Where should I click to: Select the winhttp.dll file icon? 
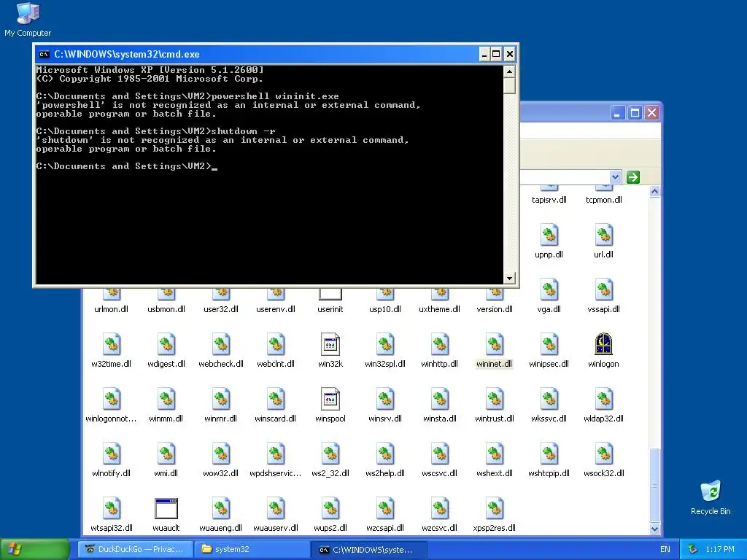click(440, 344)
